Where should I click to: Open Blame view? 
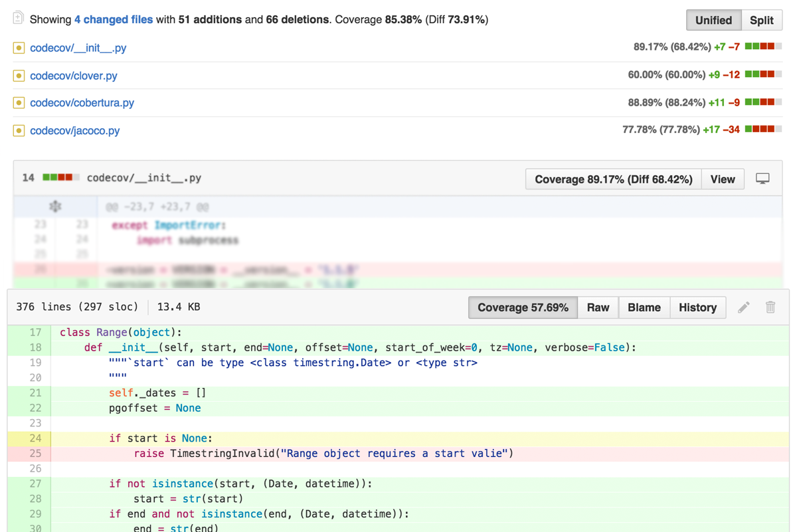644,308
